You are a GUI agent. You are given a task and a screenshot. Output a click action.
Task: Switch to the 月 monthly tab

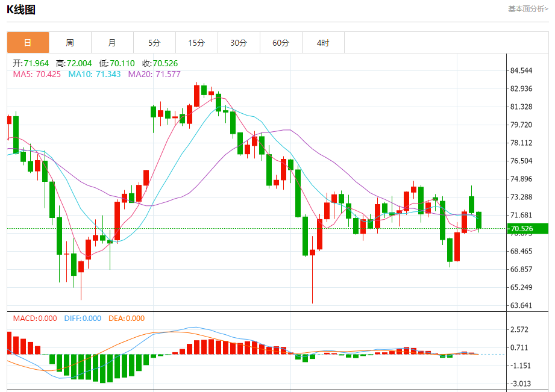pos(112,43)
